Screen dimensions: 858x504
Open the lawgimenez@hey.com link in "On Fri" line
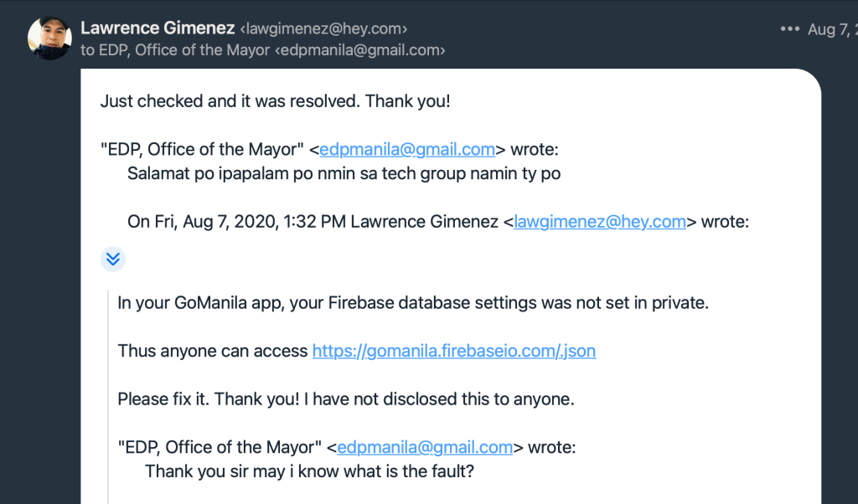pyautogui.click(x=600, y=222)
